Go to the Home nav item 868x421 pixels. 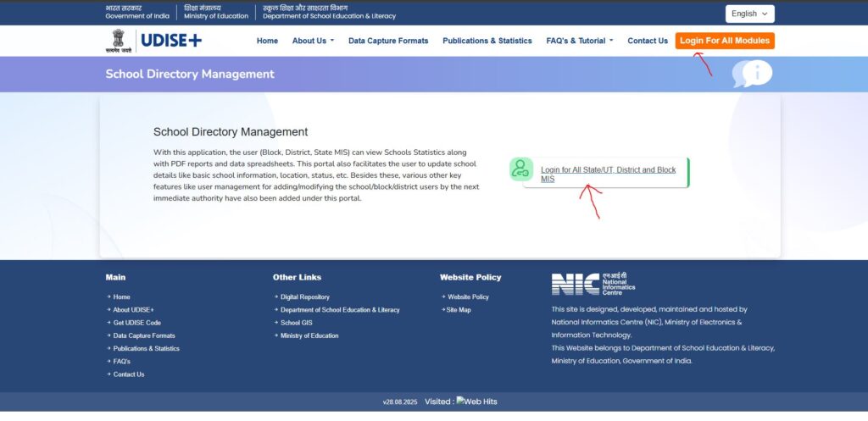click(267, 41)
